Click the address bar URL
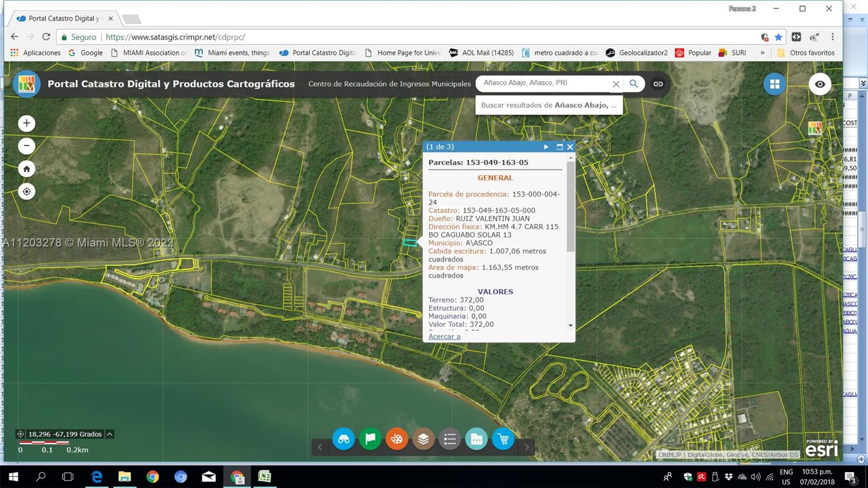Viewport: 868px width, 488px height. point(175,37)
